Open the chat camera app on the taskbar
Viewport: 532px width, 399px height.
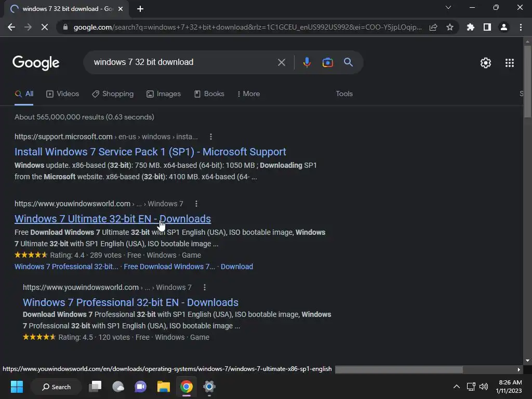coord(140,387)
